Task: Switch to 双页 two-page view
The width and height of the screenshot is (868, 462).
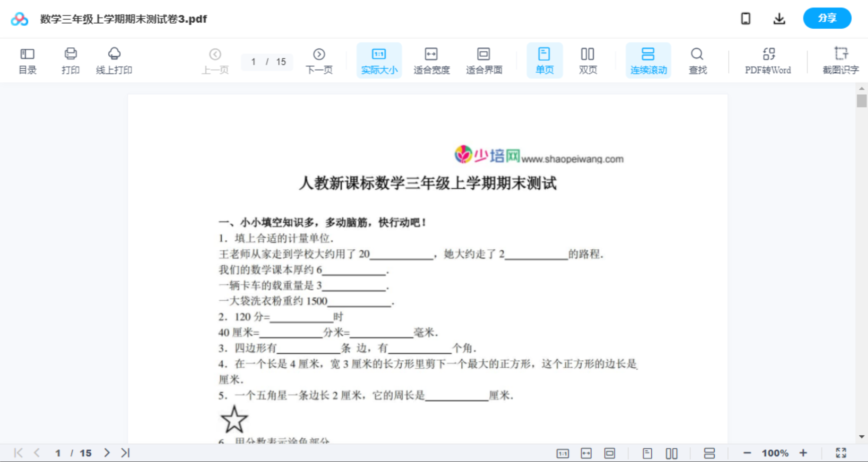Action: 588,60
